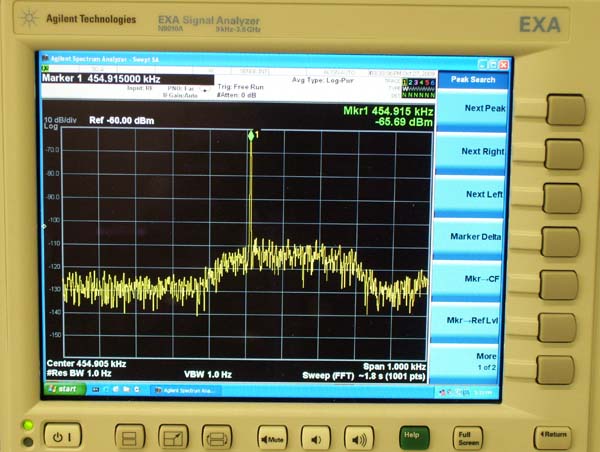The height and width of the screenshot is (452, 600).
Task: Click the first quick launch icon in taskbar
Action: coord(96,390)
